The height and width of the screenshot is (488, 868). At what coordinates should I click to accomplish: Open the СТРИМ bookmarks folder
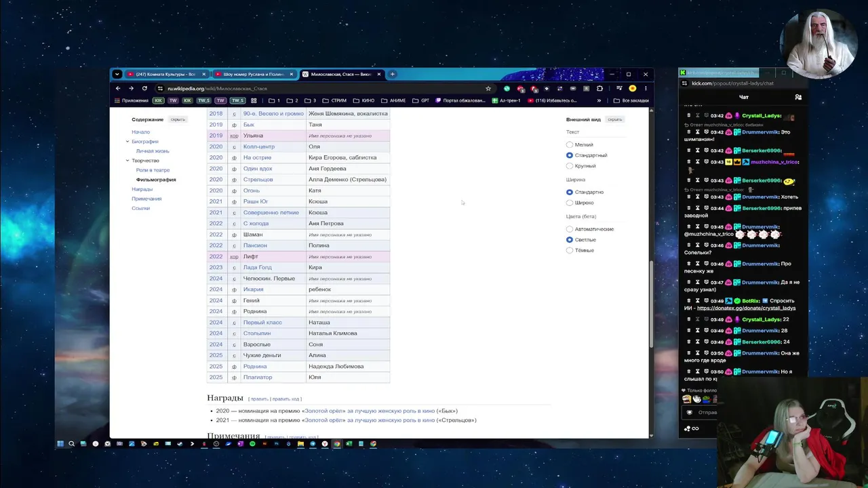[x=334, y=100]
